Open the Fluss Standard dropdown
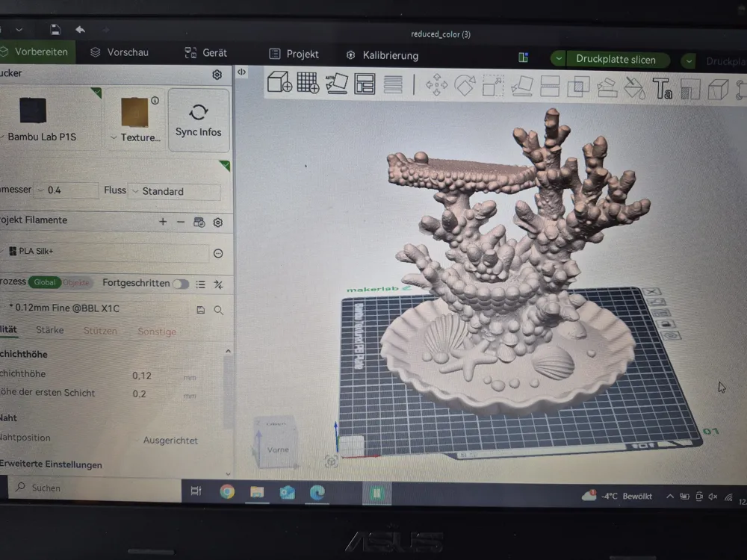This screenshot has width=747, height=560. [x=174, y=191]
